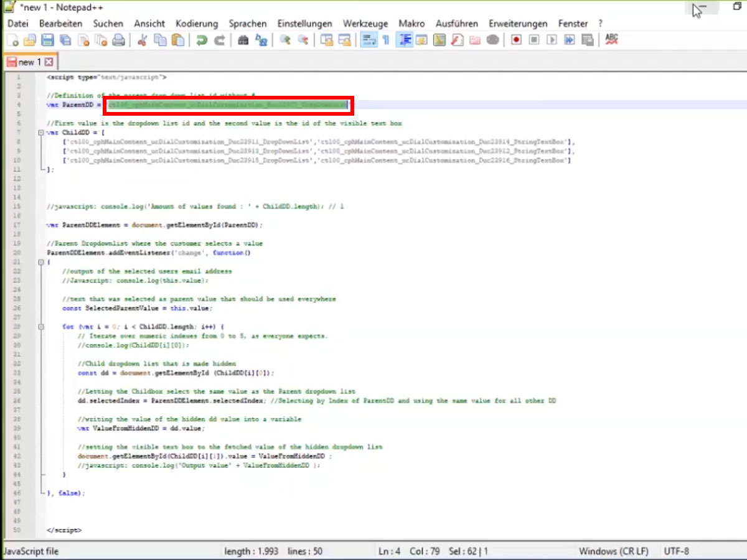The height and width of the screenshot is (560, 747).
Task: Click the 'UTF-8' encoding in status bar
Action: pyautogui.click(x=677, y=551)
